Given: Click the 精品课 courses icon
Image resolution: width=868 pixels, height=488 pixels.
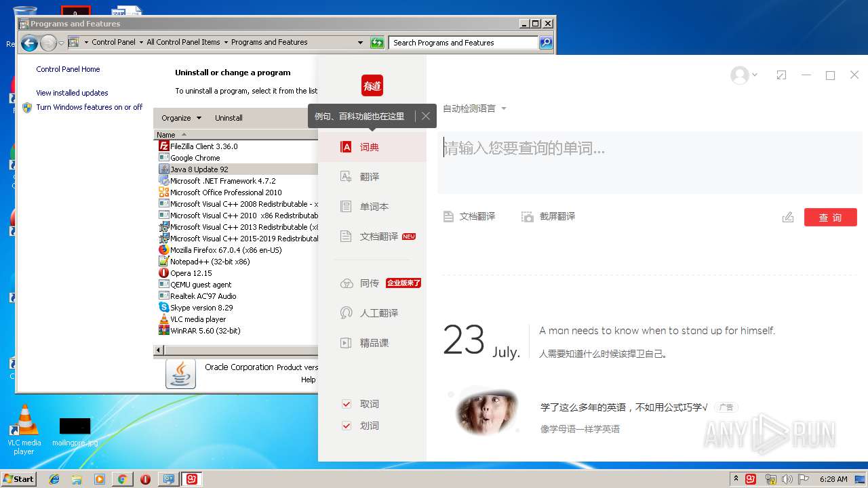Looking at the screenshot, I should (x=347, y=343).
